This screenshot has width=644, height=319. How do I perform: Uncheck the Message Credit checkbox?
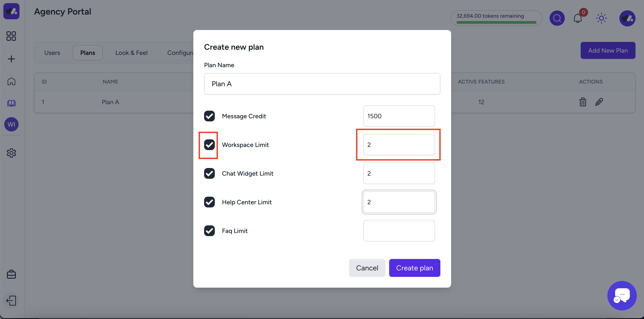coord(209,116)
